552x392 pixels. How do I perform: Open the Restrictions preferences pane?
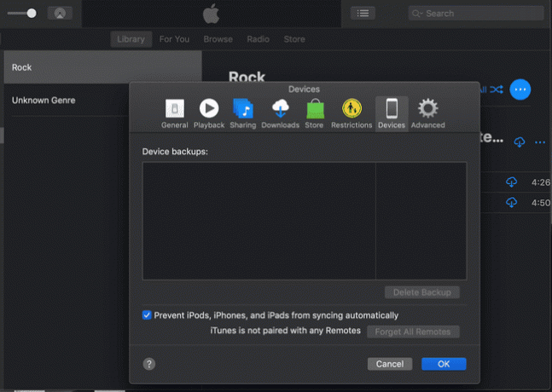352,113
